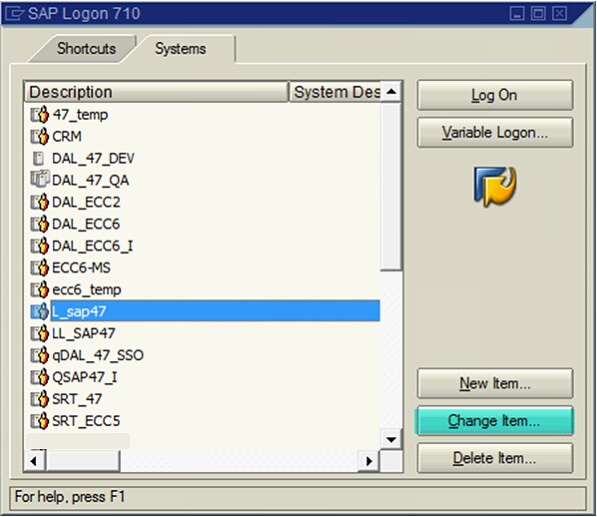Screen dimensions: 597x517
Task: Select the ecc6_temp entry text
Action: pyautogui.click(x=86, y=290)
